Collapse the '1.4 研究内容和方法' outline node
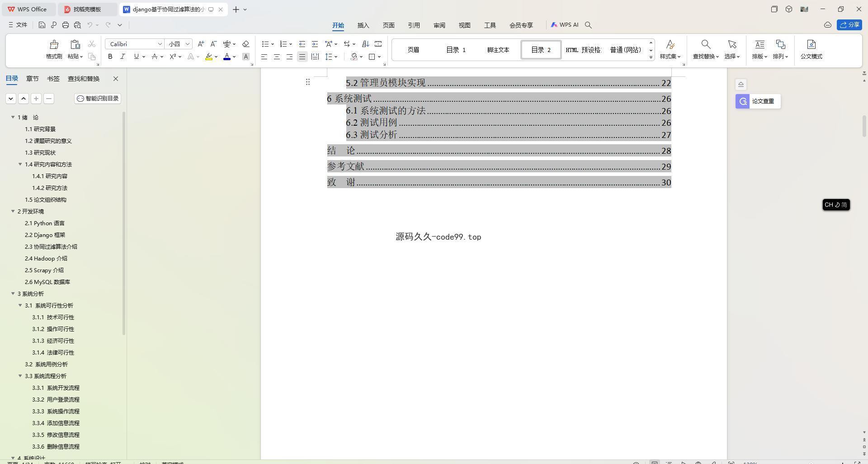The width and height of the screenshot is (868, 464). pos(20,164)
